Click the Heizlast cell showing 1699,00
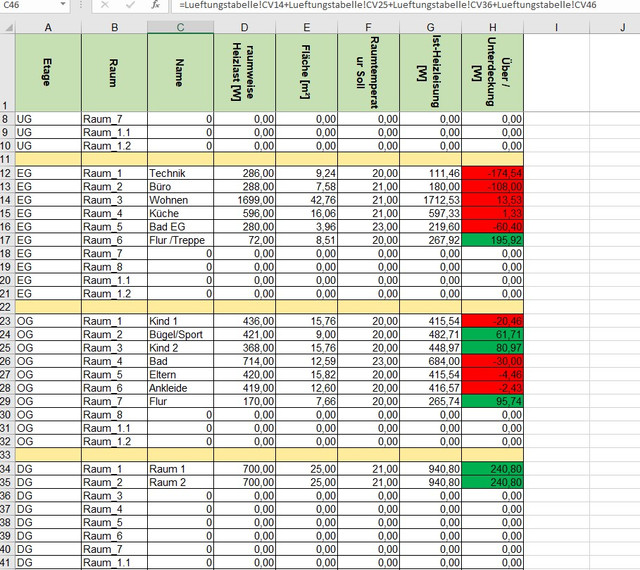 point(244,200)
